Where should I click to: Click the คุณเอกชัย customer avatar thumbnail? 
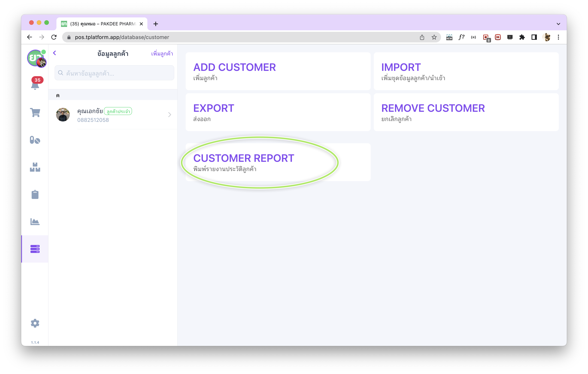click(63, 115)
